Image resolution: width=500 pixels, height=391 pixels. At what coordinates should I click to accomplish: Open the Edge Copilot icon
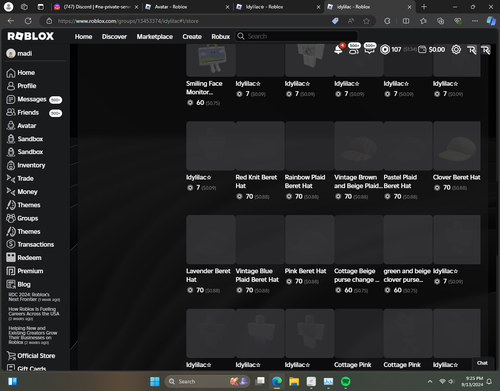pyautogui.click(x=491, y=21)
